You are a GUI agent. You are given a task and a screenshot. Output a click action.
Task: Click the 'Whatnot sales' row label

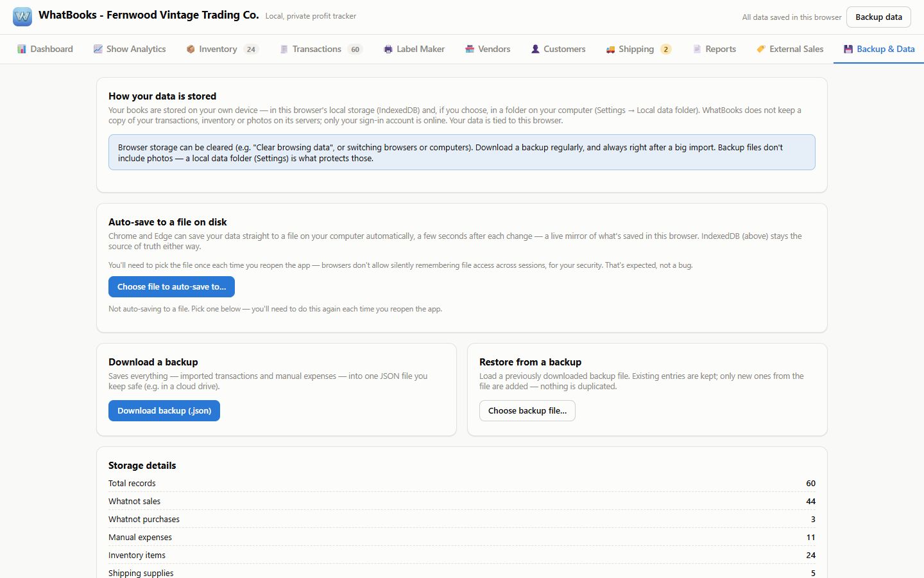click(x=134, y=501)
